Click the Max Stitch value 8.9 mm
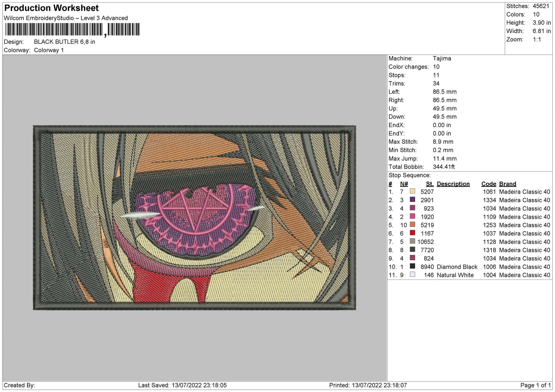This screenshot has height=392, width=555. (443, 142)
